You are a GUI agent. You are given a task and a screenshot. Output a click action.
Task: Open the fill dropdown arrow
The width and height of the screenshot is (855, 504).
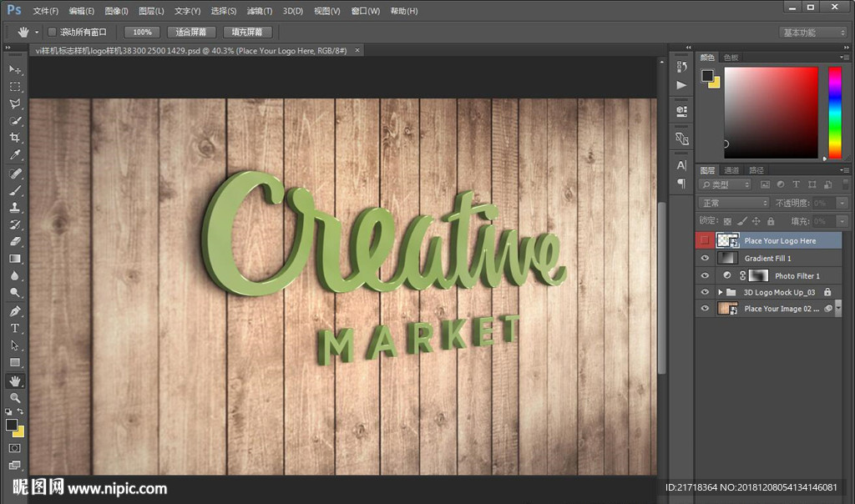[x=843, y=220]
